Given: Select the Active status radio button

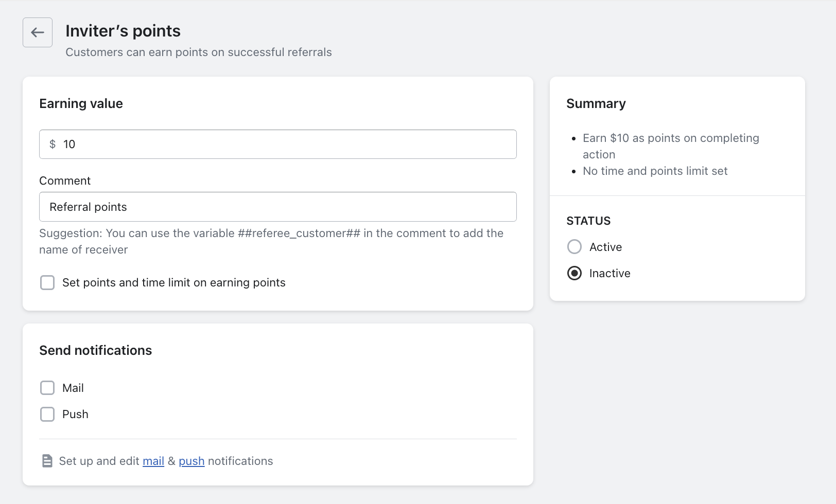Looking at the screenshot, I should point(574,247).
